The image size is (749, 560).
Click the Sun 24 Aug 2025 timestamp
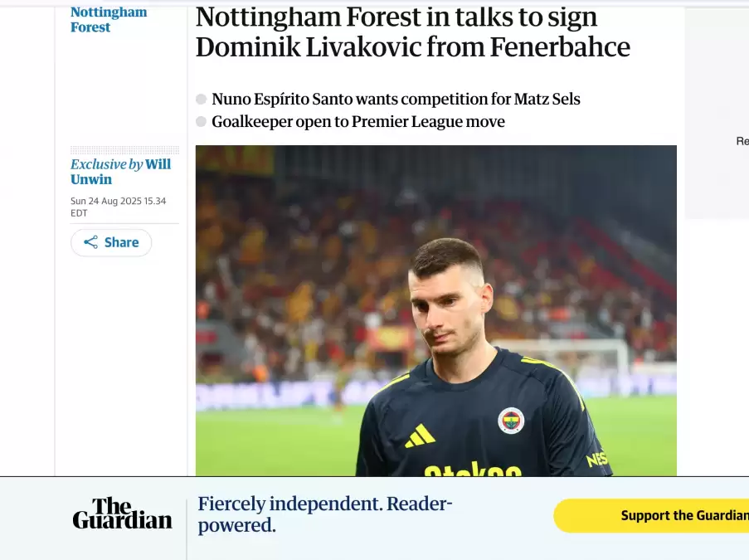click(118, 207)
